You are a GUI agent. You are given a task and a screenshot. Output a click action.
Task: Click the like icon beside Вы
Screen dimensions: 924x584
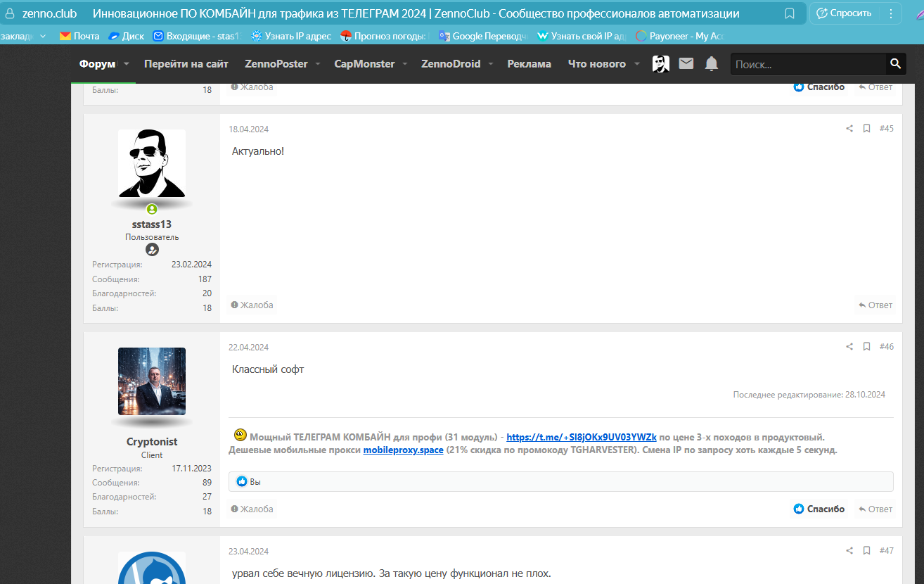pyautogui.click(x=242, y=482)
